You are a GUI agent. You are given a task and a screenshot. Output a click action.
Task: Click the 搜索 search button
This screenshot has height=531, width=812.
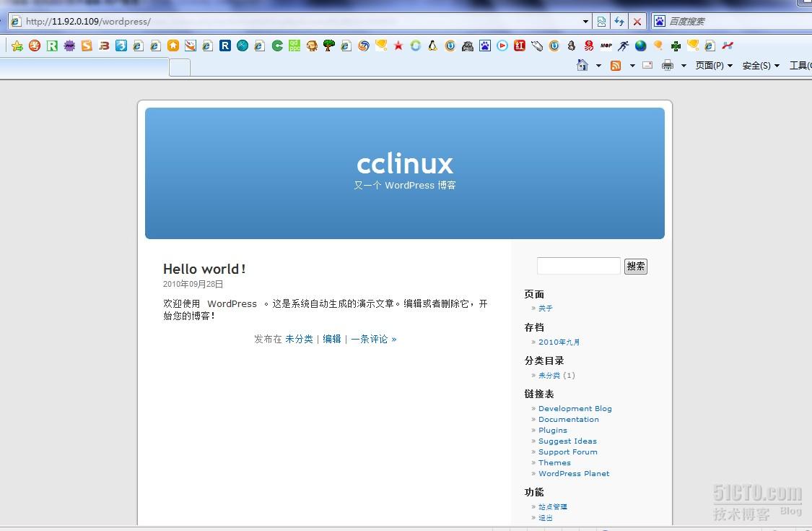pos(635,266)
